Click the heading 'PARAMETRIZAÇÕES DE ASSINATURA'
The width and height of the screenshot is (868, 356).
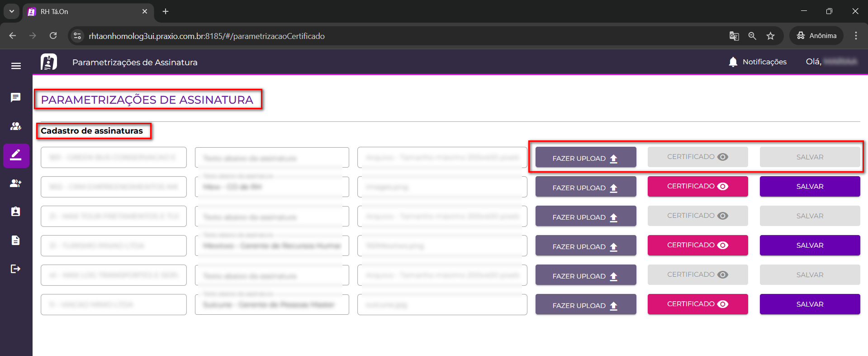[147, 100]
